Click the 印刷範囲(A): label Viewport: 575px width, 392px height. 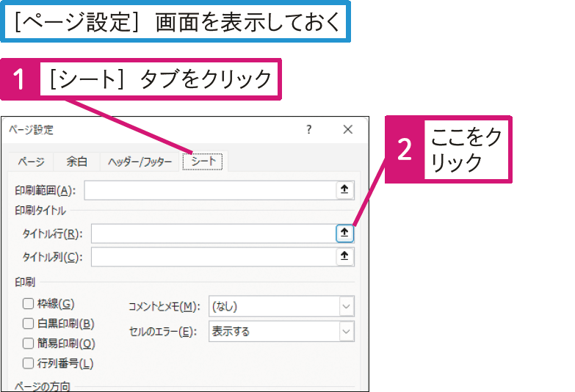point(45,190)
